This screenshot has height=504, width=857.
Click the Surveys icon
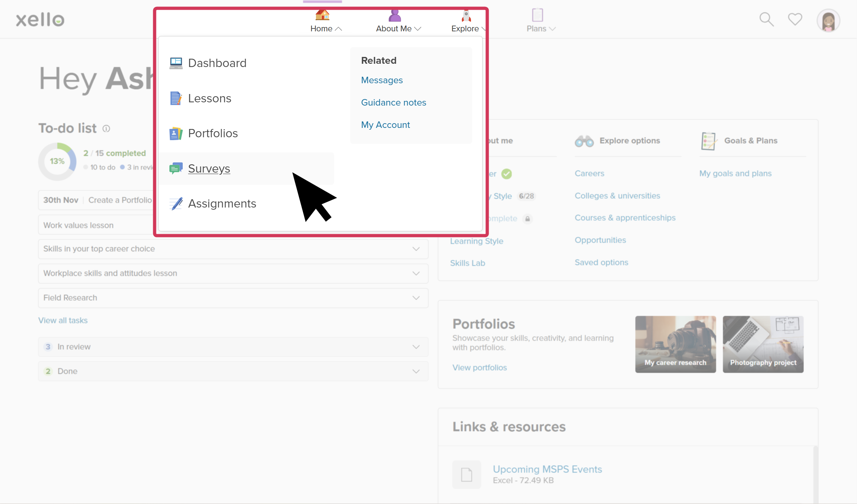click(x=176, y=168)
